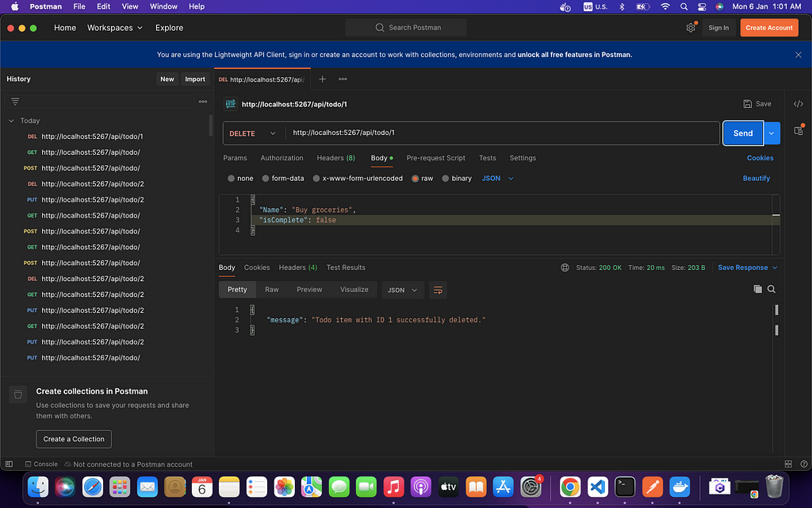Click the blue Send button
812x508 pixels.
(x=742, y=133)
